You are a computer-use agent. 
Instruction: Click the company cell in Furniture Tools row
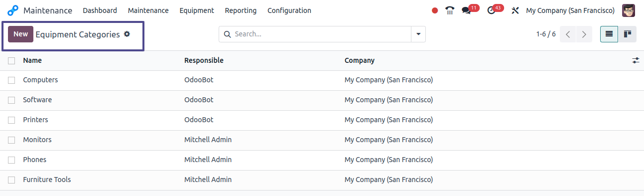point(388,180)
